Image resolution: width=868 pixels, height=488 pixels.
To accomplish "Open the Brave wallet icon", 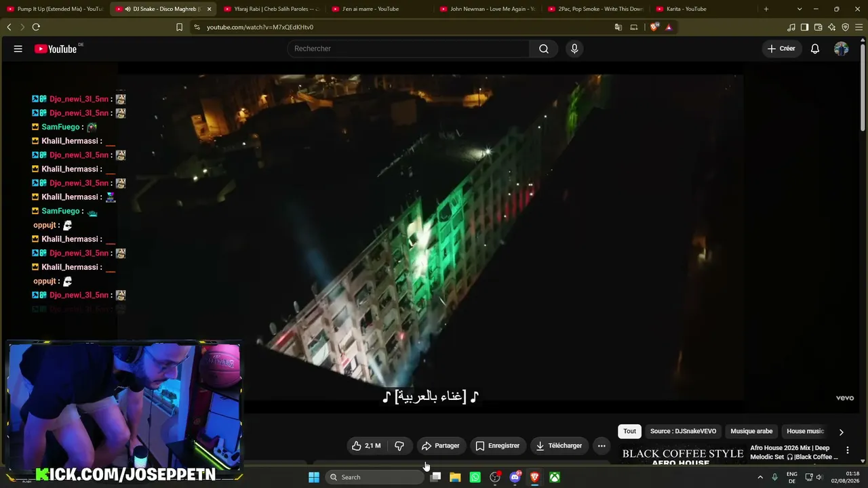I will point(818,27).
